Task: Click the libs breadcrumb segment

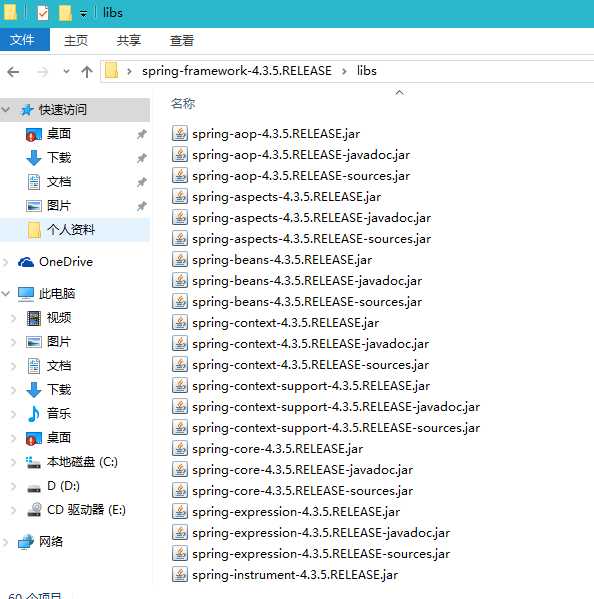Action: (x=367, y=71)
